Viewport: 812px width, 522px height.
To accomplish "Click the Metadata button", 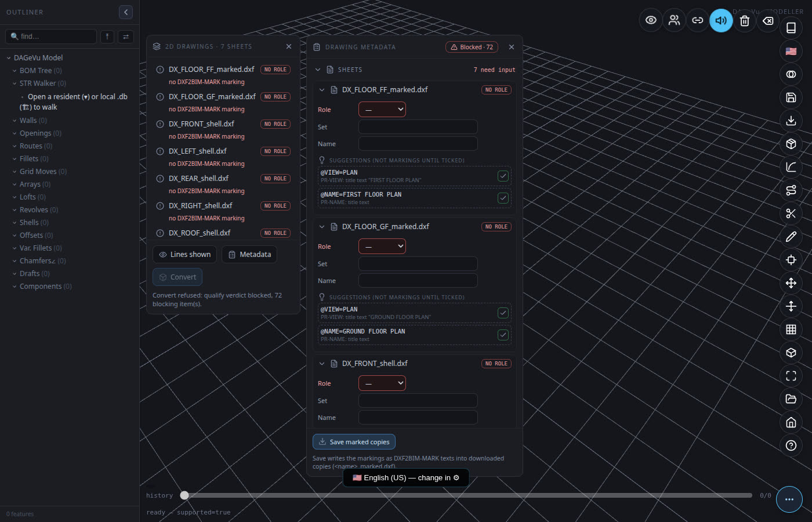I will coord(249,255).
